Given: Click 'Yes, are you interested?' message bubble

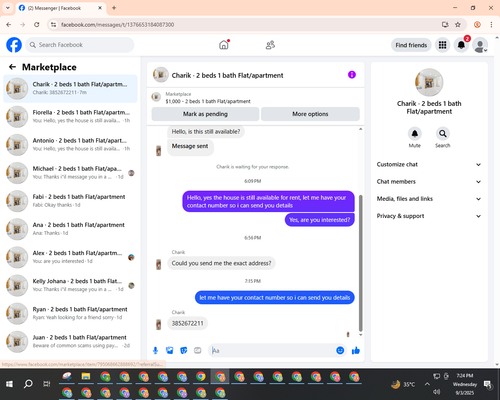Looking at the screenshot, I should point(320,220).
